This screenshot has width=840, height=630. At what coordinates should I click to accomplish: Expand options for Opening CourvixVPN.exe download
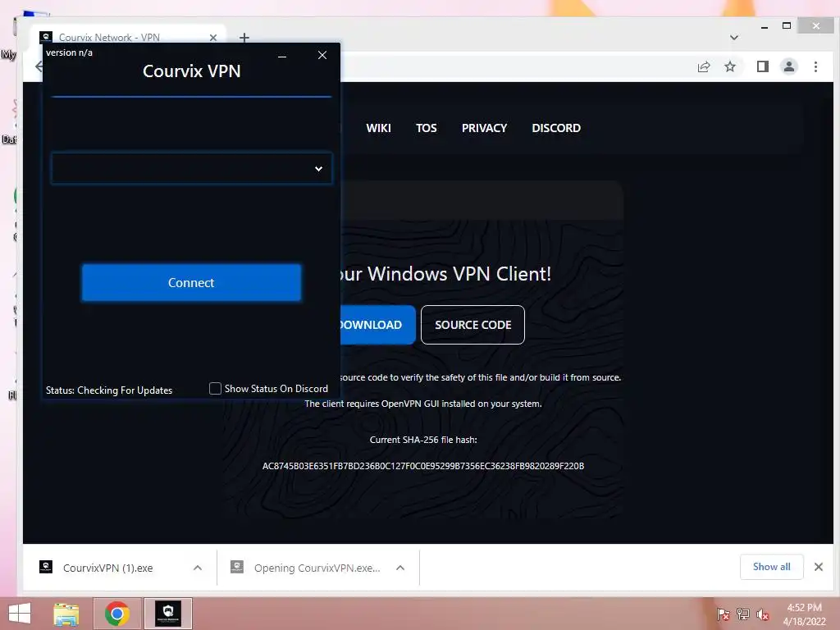(x=400, y=568)
